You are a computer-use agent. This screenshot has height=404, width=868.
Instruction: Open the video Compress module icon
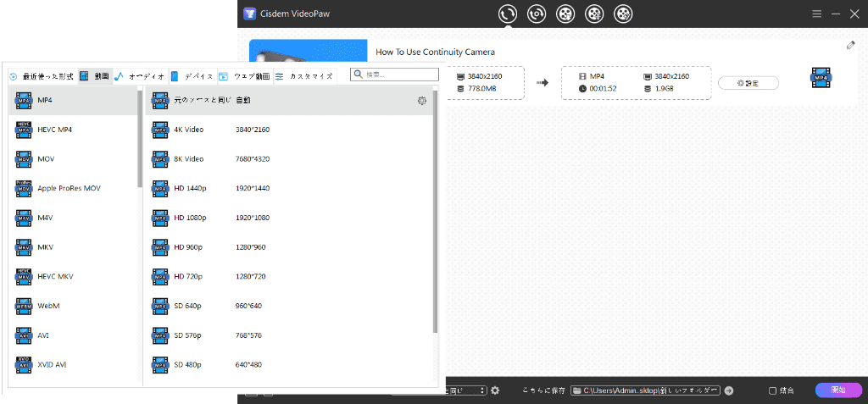click(x=594, y=14)
